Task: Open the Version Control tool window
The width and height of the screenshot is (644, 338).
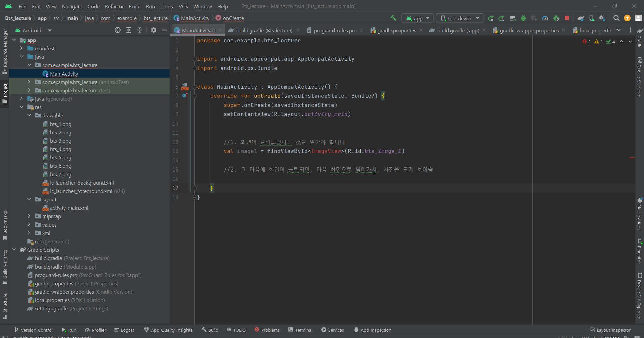Action: pos(34,330)
